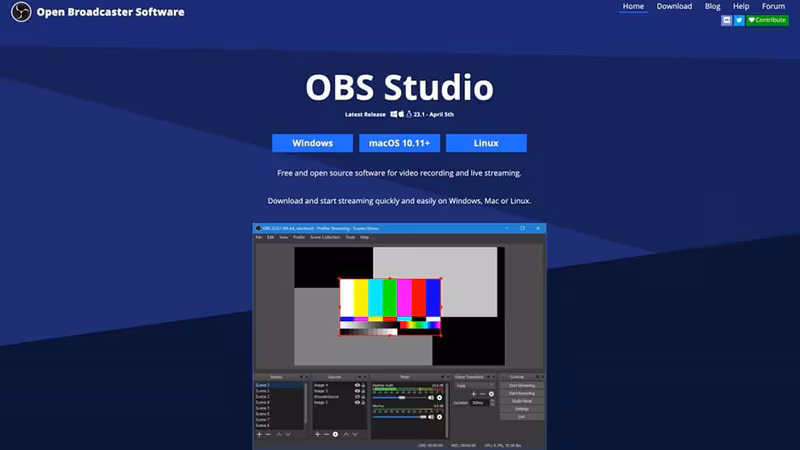Click the Duration stepper arrows
800x450 pixels.
[x=492, y=403]
